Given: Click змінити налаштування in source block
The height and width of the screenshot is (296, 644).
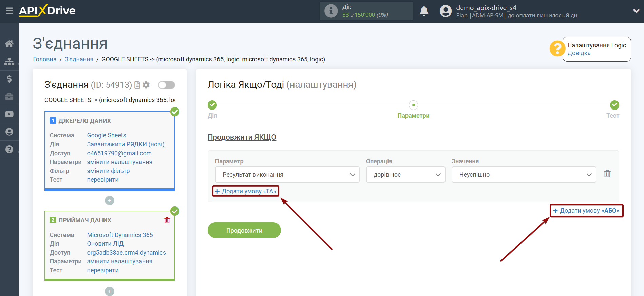Looking at the screenshot, I should pyautogui.click(x=120, y=162).
